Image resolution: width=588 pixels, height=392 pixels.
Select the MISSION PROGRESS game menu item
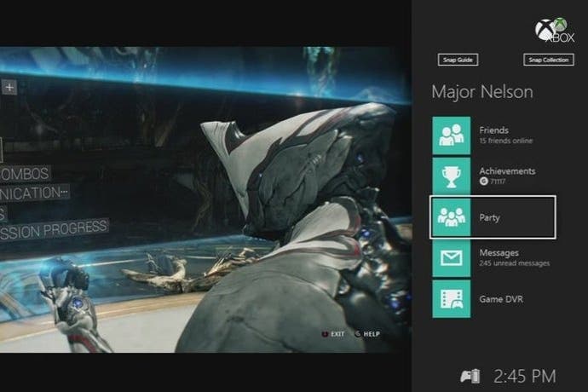point(54,229)
